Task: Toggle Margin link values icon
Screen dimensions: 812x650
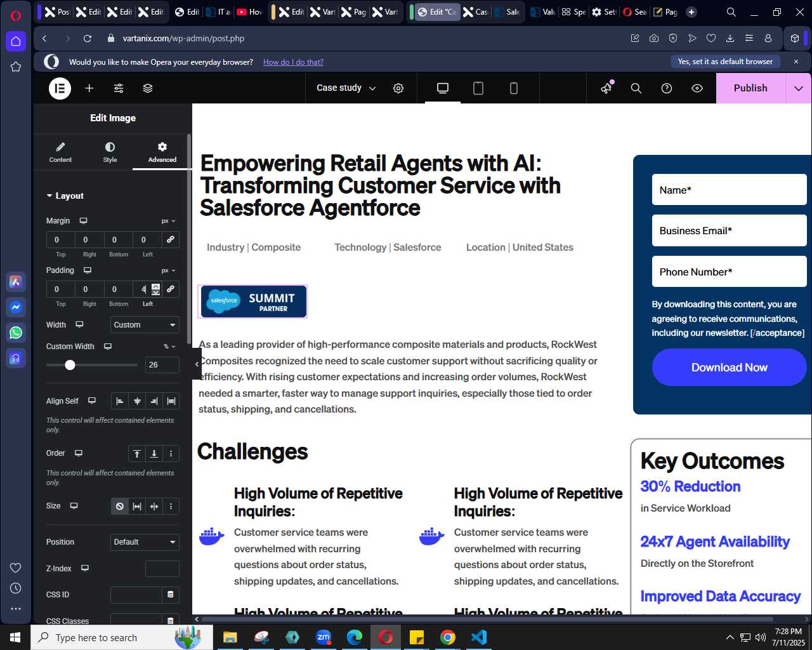Action: pos(171,239)
